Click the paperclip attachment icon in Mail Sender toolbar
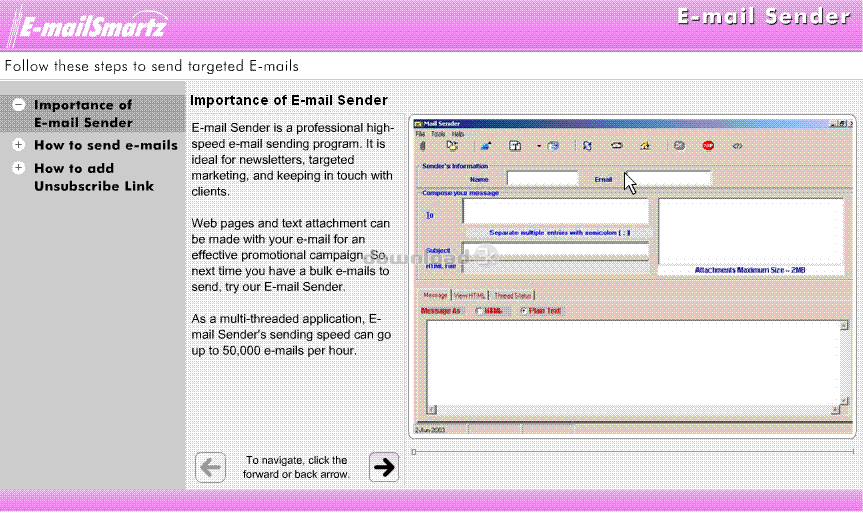The width and height of the screenshot is (863, 513). click(x=423, y=146)
